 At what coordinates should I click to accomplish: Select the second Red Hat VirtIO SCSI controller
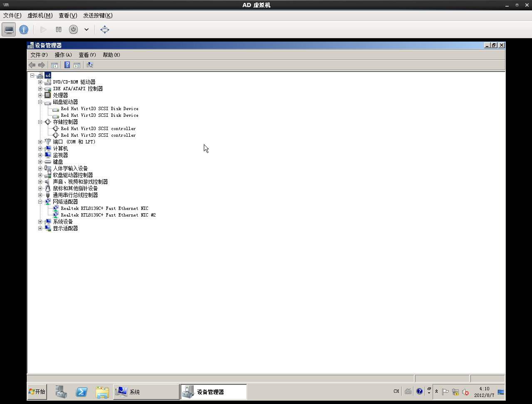(x=98, y=135)
